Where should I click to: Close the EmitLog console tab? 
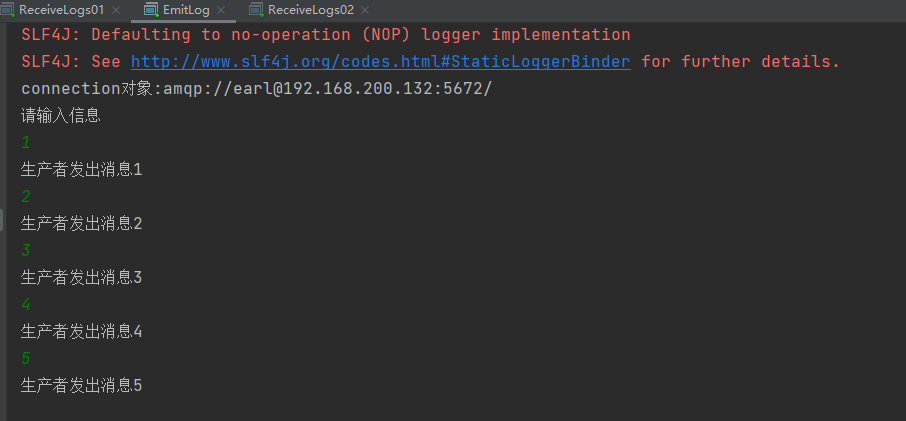coord(221,10)
